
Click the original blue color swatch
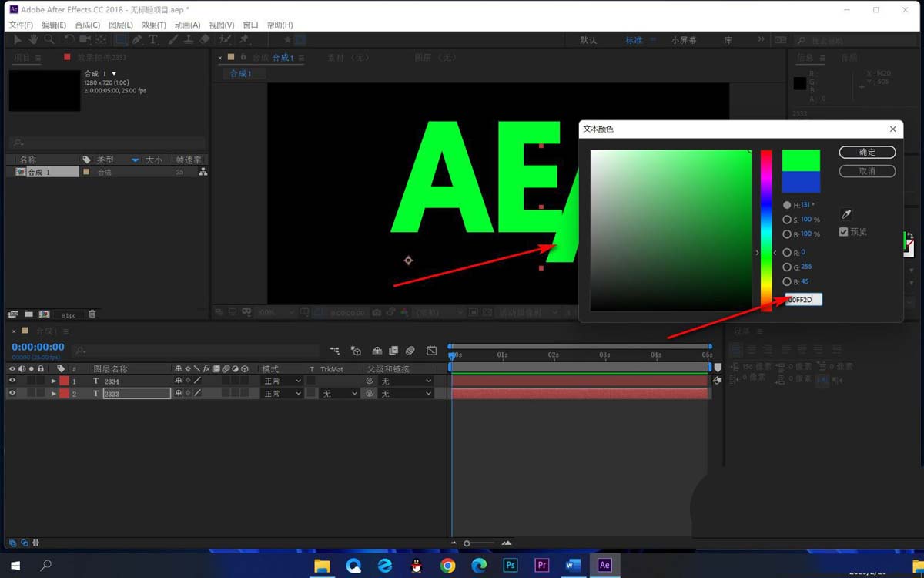coord(801,182)
